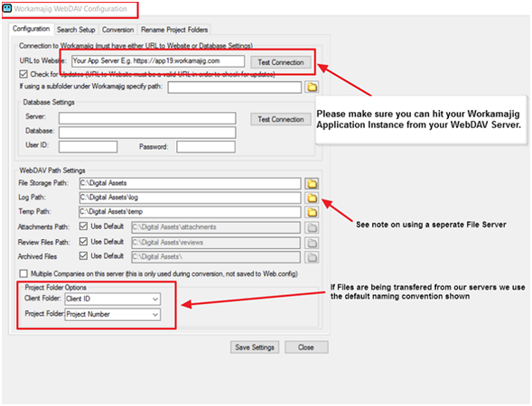
Task: Uncheck Use Default for Review Files Path
Action: 83,241
